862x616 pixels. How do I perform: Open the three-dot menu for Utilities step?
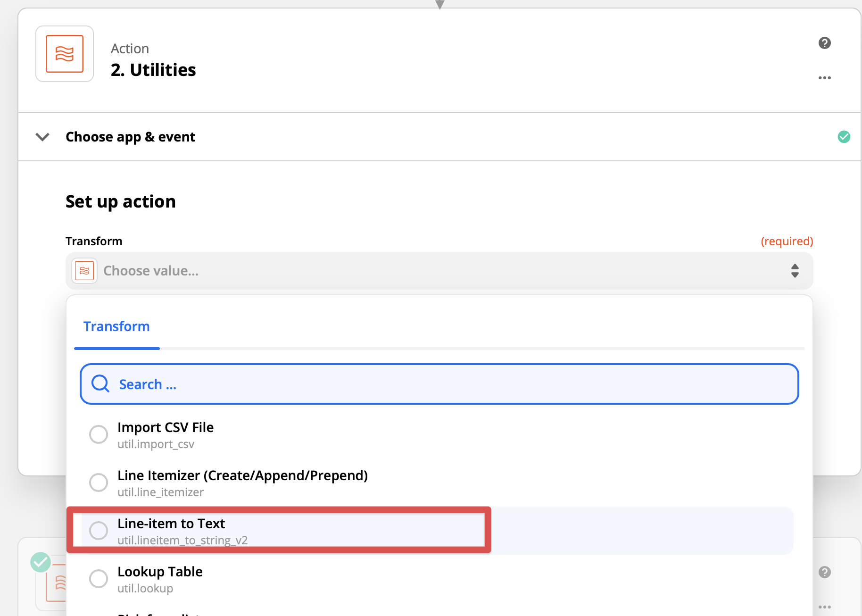[x=824, y=78]
